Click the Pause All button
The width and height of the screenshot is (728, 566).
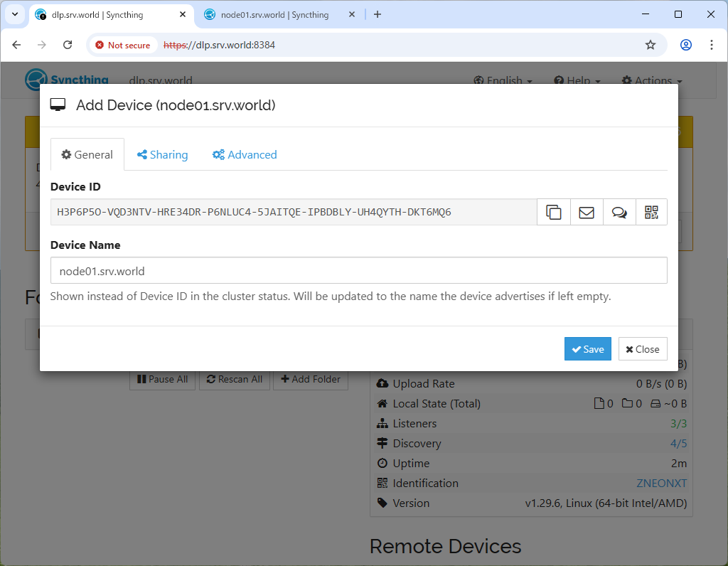(163, 379)
